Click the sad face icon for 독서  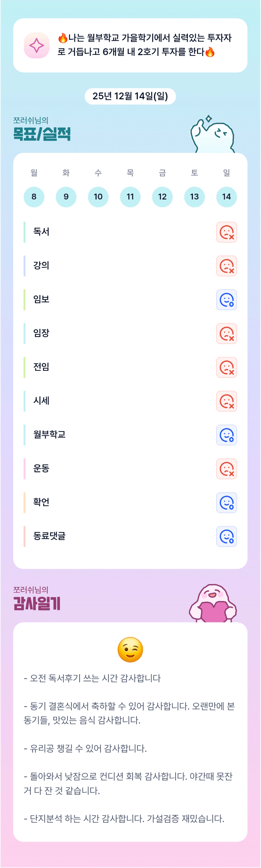point(226,232)
